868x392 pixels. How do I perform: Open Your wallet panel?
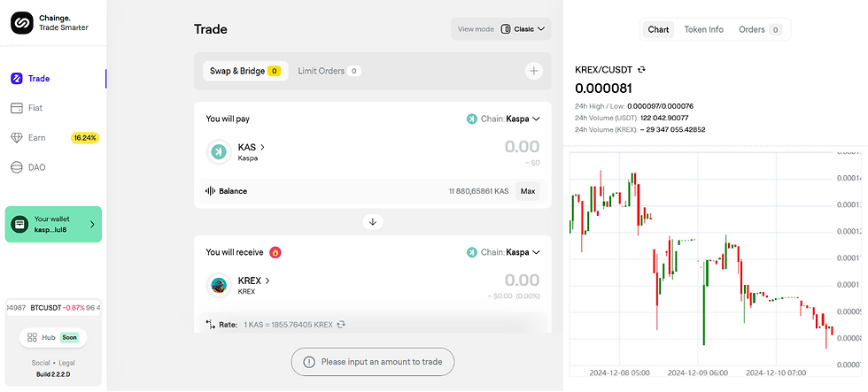click(x=53, y=225)
